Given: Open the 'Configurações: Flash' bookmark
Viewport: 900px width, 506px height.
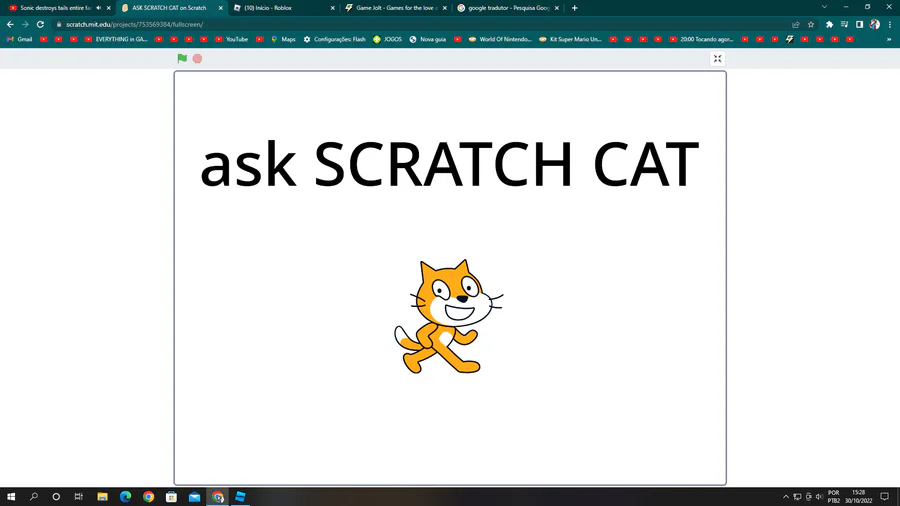Looking at the screenshot, I should click(335, 40).
